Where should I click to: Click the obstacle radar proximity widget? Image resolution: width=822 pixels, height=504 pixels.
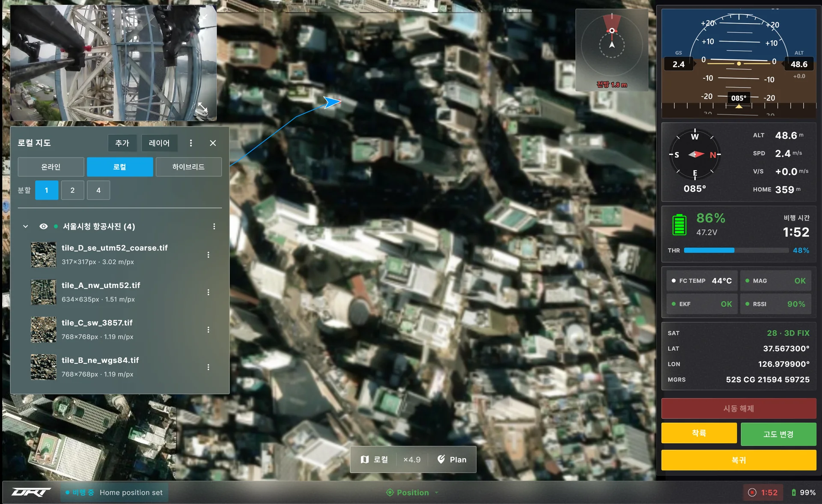pyautogui.click(x=612, y=50)
